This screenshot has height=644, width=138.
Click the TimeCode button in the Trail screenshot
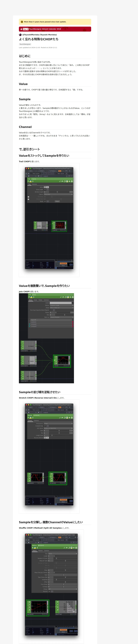tap(63, 263)
